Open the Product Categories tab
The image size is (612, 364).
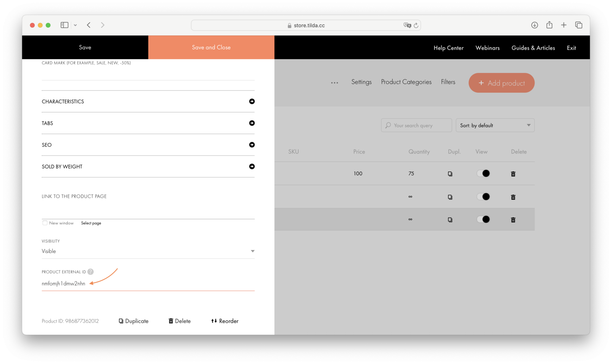point(406,82)
